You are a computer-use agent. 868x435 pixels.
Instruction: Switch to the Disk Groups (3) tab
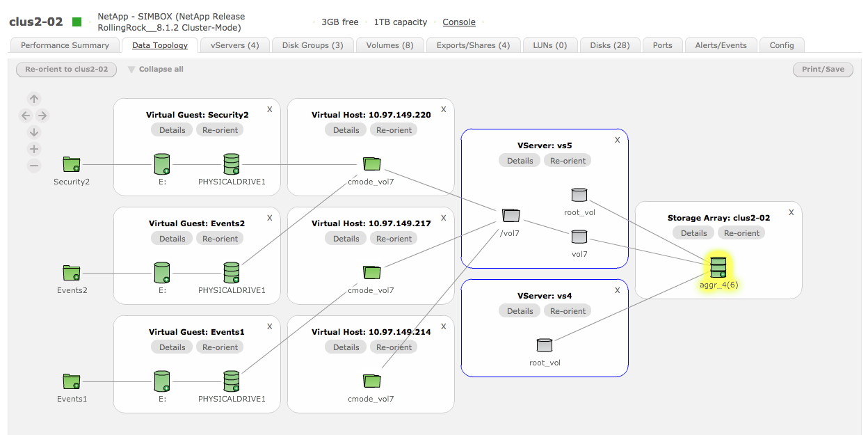(312, 45)
